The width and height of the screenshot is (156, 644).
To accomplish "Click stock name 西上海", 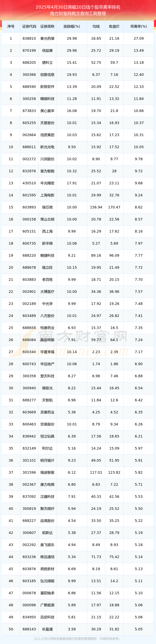I will 47,232.
